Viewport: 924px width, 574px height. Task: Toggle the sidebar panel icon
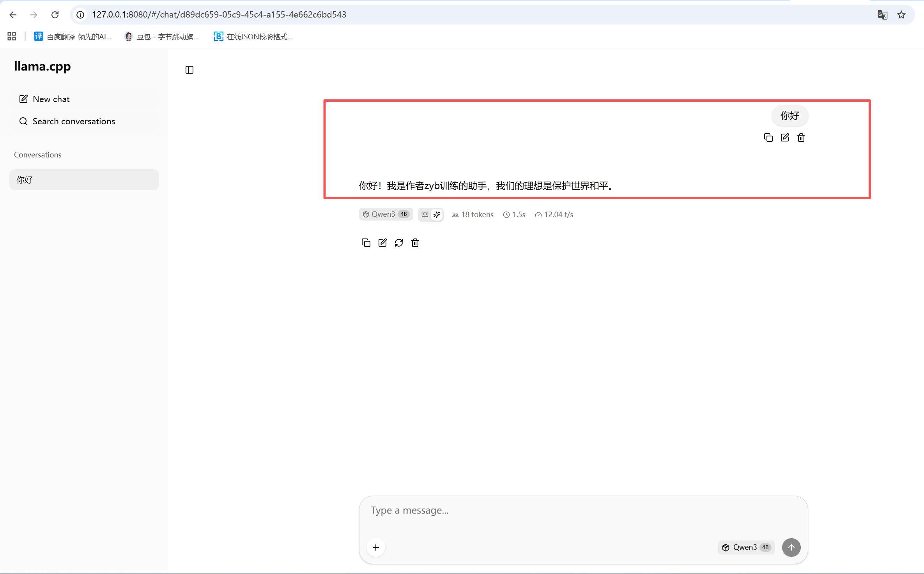click(x=189, y=70)
